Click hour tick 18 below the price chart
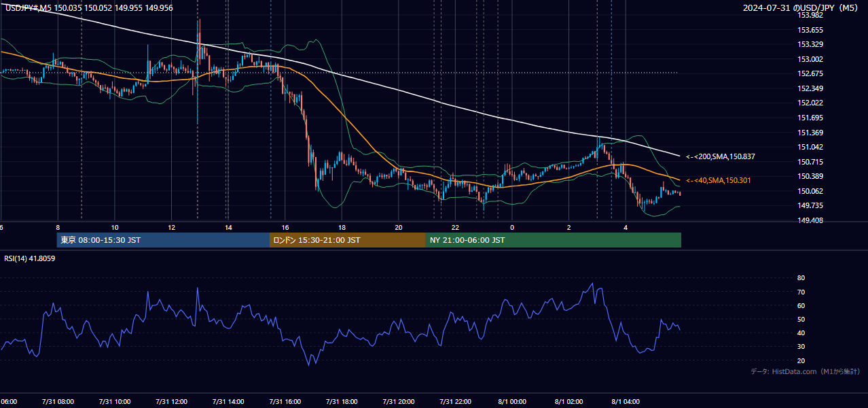 342,227
